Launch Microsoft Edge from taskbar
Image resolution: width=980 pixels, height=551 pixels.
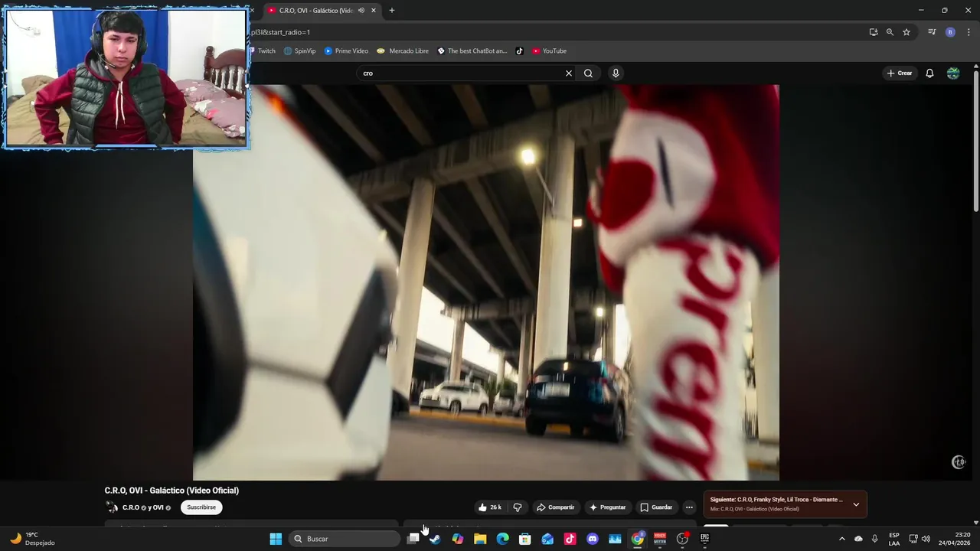pyautogui.click(x=502, y=539)
